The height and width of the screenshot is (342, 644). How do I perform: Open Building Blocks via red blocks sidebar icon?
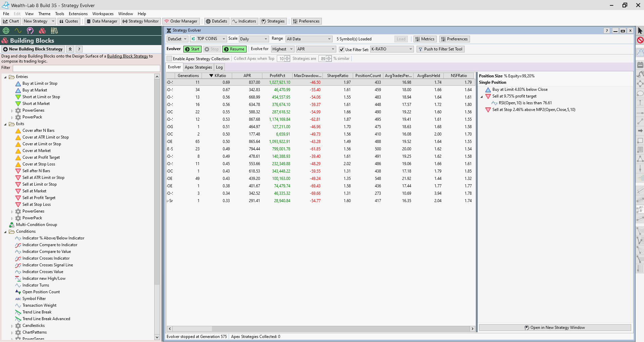click(42, 30)
